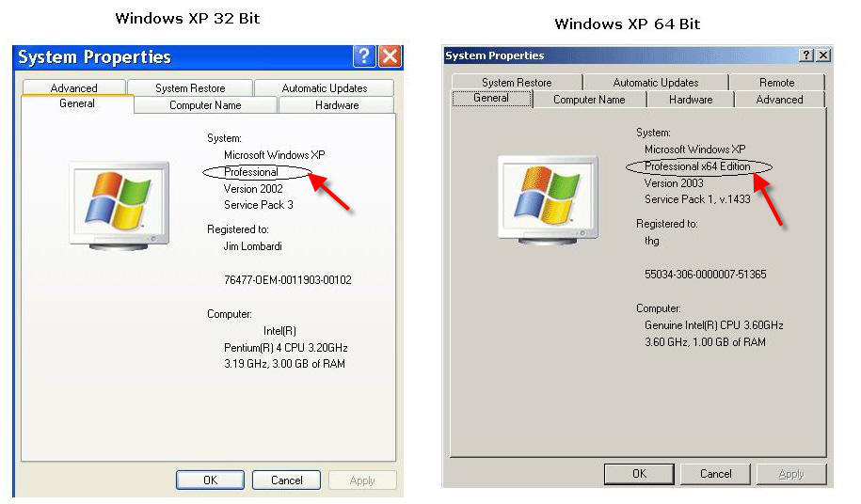Click the circled Professional x64 Edition text
This screenshot has height=504, width=861.
[x=697, y=166]
